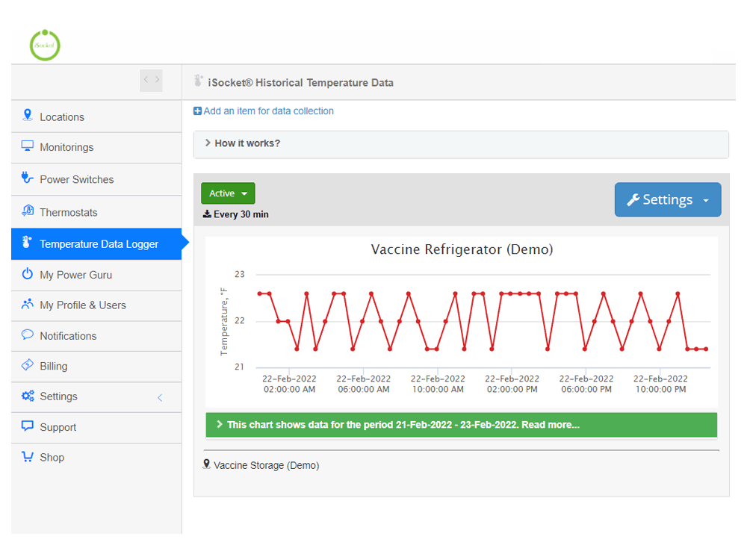Viewport: 747px width, 560px height.
Task: Click the Notifications speech bubble icon
Action: (28, 335)
